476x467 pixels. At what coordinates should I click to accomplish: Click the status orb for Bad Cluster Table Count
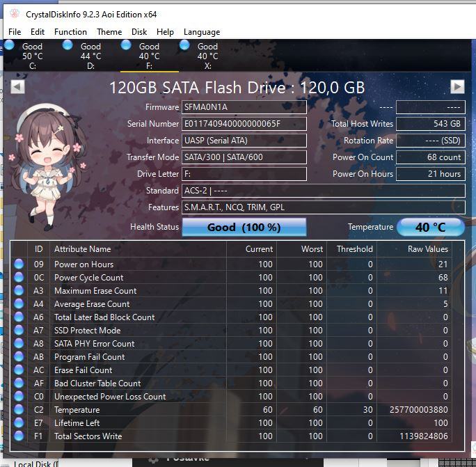click(x=19, y=383)
